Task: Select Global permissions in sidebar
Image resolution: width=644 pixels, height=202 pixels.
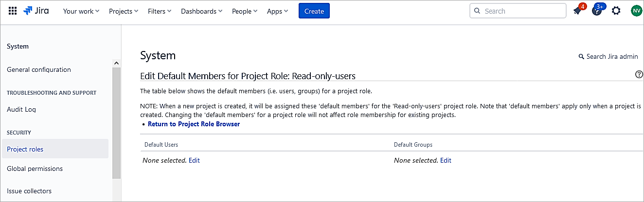Action: [35, 168]
